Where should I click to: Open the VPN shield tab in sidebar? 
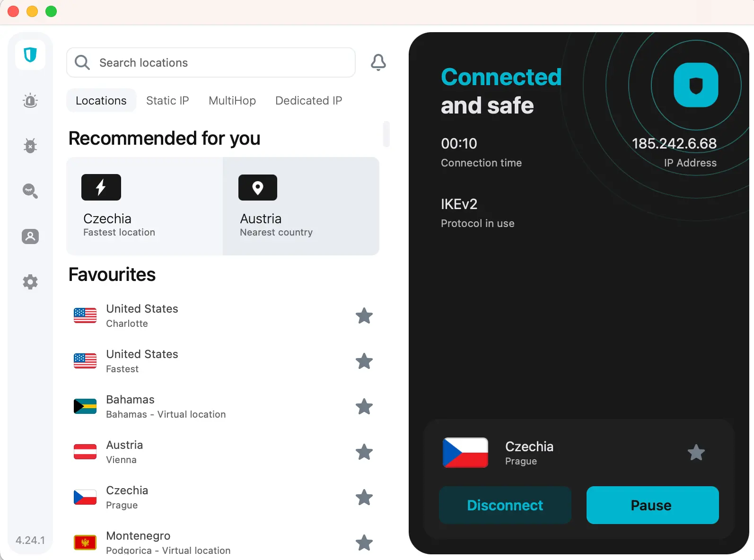[x=30, y=55]
